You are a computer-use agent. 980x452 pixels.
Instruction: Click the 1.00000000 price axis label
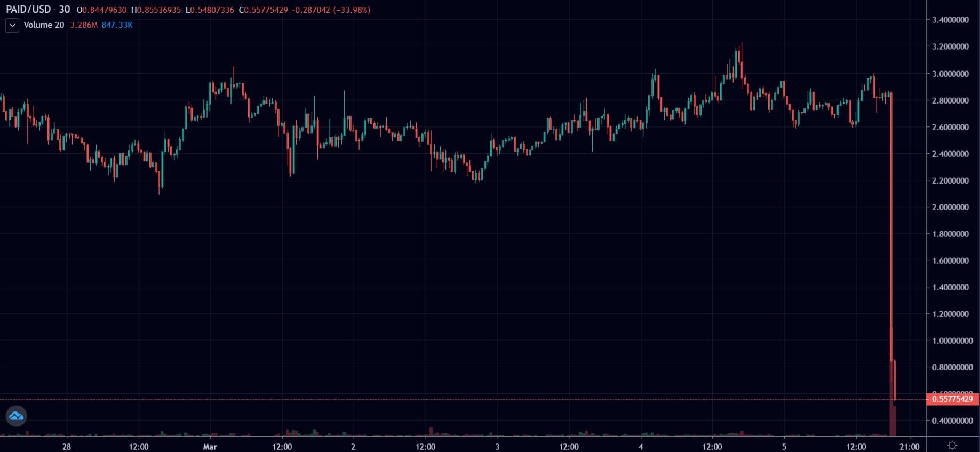pos(952,340)
